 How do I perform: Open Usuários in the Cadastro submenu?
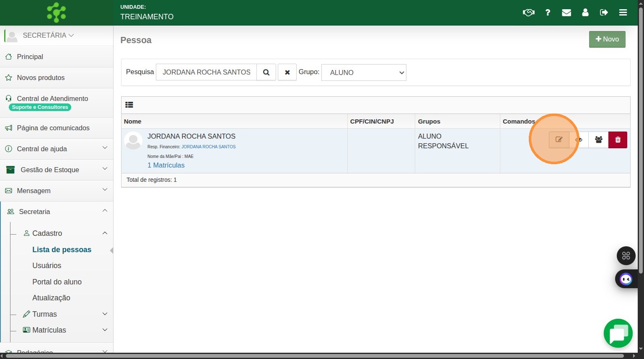pos(47,266)
